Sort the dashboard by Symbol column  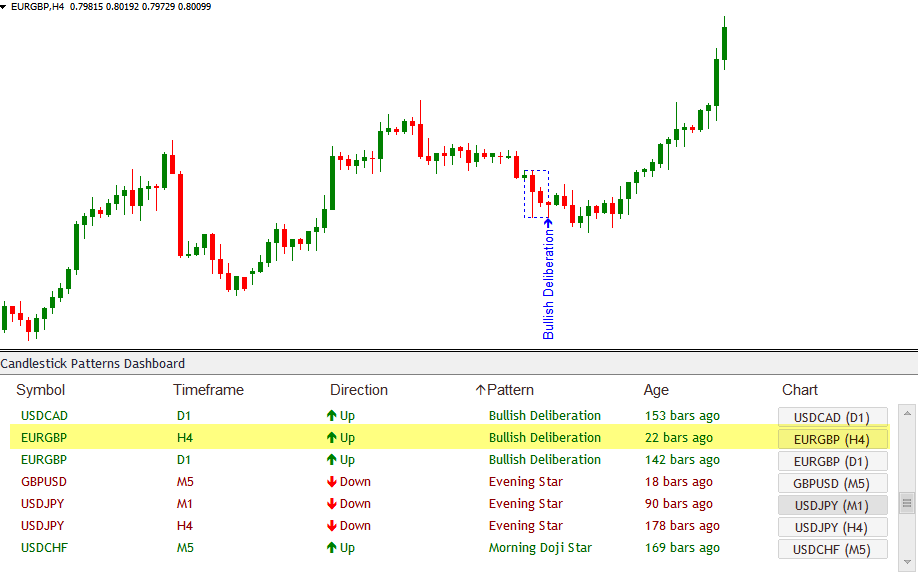pos(40,390)
